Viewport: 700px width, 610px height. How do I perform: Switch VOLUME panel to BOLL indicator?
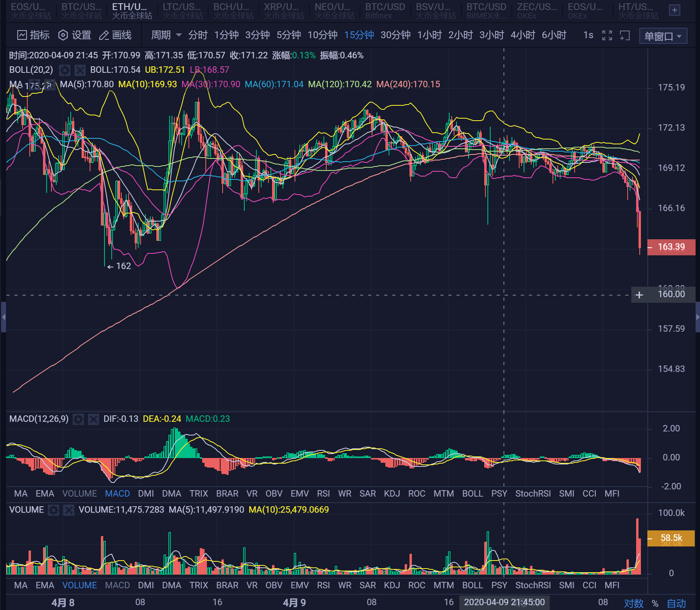point(473,585)
